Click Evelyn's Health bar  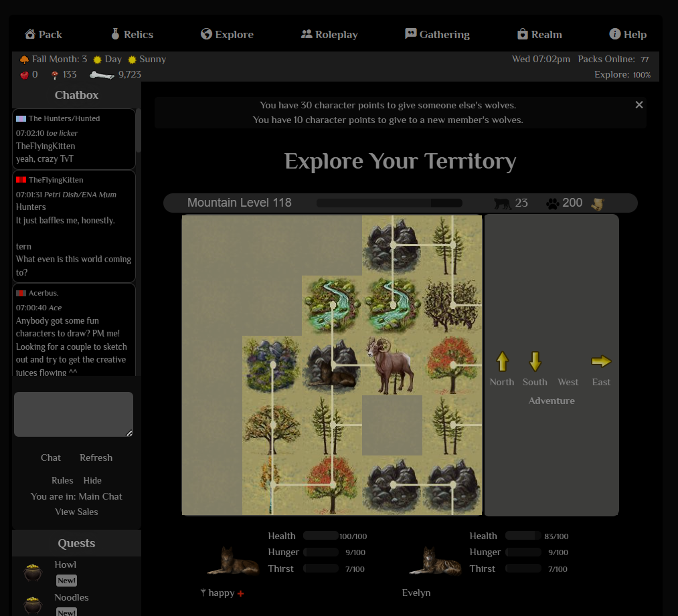click(x=523, y=536)
